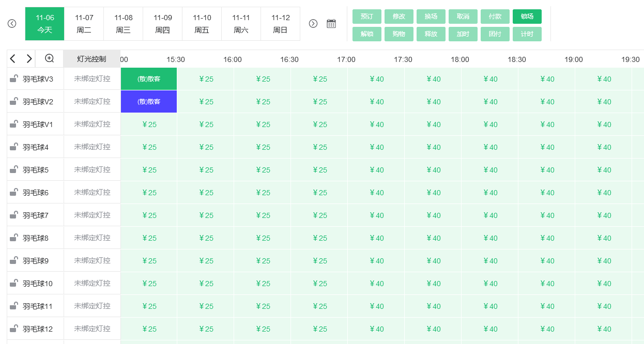Viewport: 644px width, 344px height.
Task: Switch to the 11-11 周六 date tab
Action: click(241, 24)
